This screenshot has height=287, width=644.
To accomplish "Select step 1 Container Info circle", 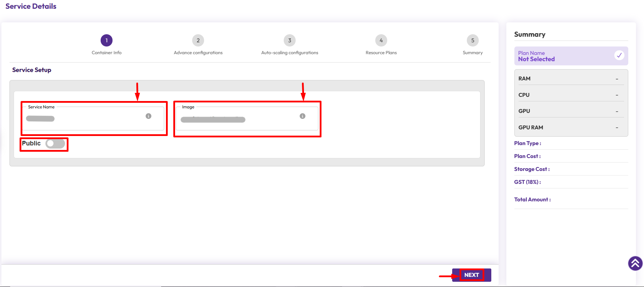I will coord(107,41).
